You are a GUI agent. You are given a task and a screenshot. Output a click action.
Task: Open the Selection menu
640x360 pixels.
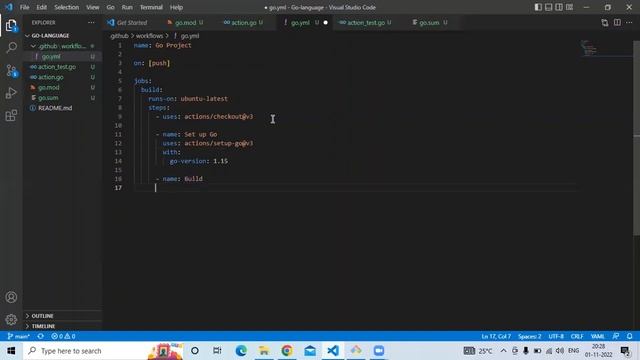tap(67, 7)
